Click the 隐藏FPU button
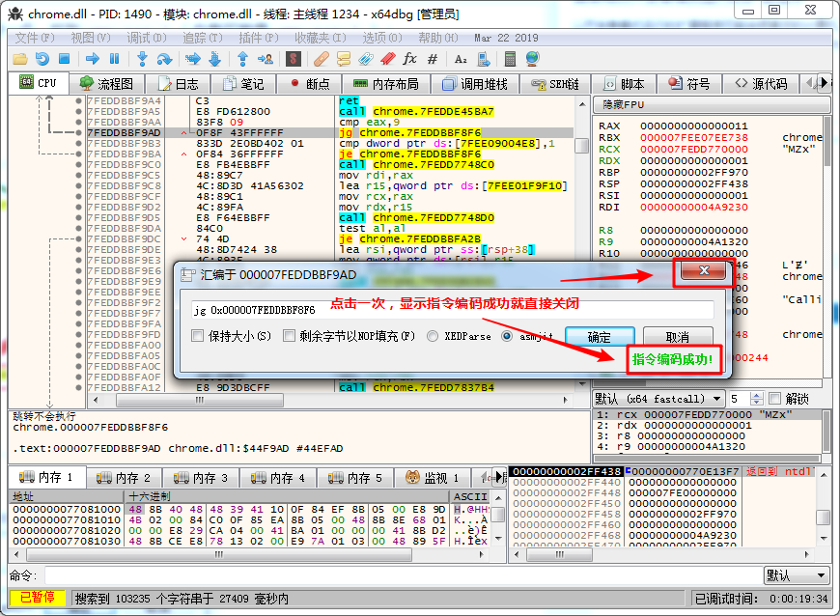The height and width of the screenshot is (616, 840). [711, 104]
